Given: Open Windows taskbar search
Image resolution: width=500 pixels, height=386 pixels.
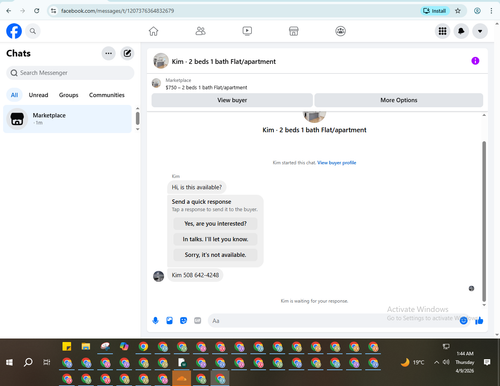Looking at the screenshot, I should 28,362.
